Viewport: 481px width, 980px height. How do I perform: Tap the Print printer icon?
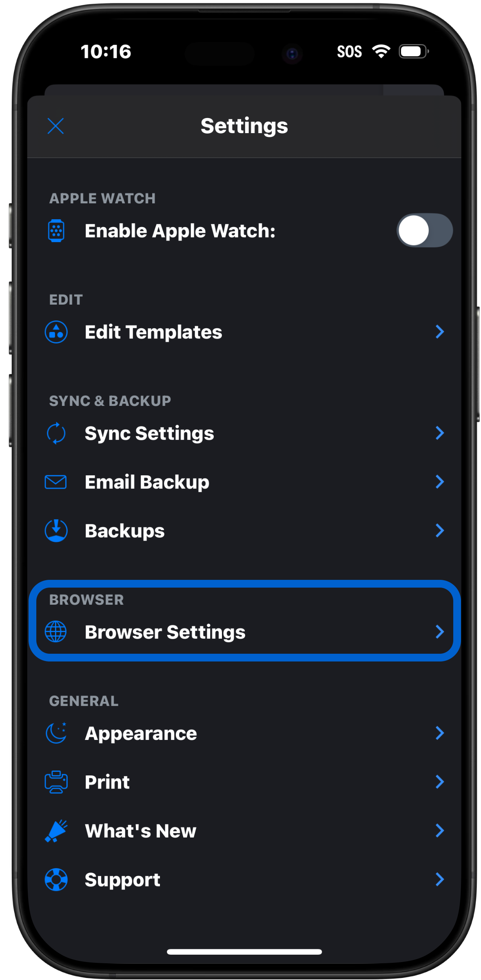tap(56, 782)
